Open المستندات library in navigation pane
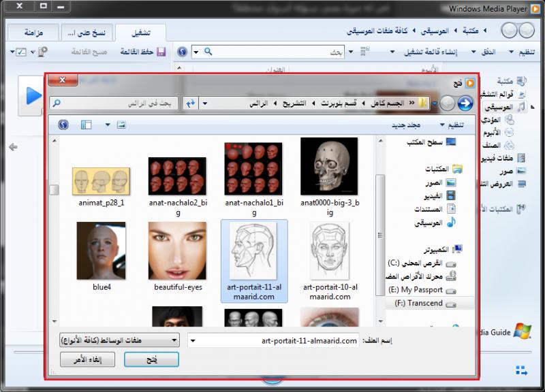 click(435, 209)
